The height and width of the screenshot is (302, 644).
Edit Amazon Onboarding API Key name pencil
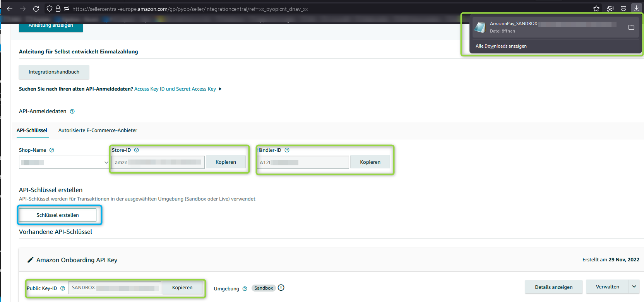pos(31,260)
